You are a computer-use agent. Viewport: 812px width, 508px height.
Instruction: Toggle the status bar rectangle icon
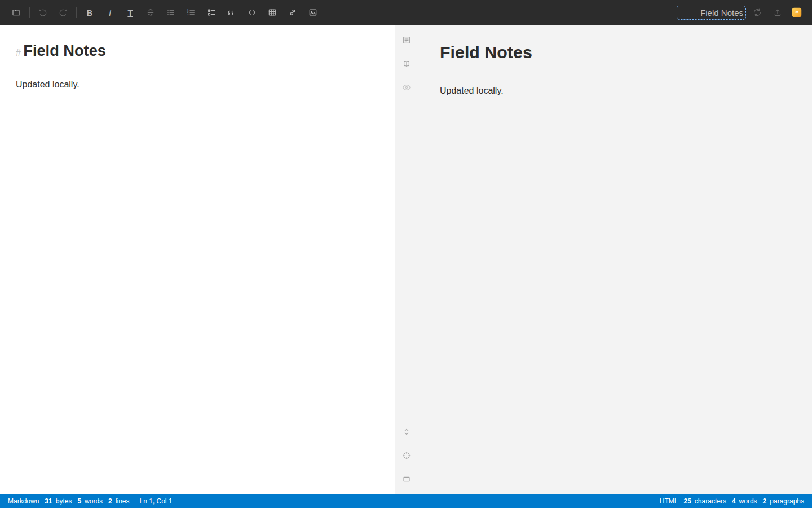(407, 479)
